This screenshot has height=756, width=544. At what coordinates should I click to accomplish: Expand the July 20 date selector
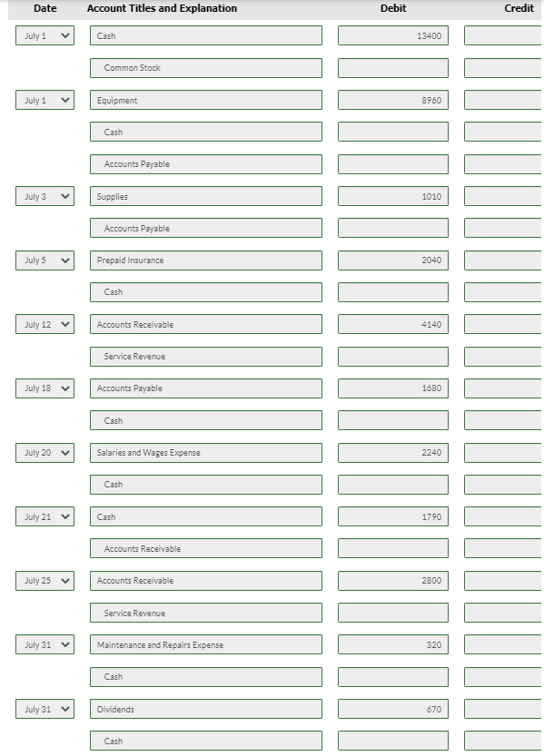coord(45,452)
